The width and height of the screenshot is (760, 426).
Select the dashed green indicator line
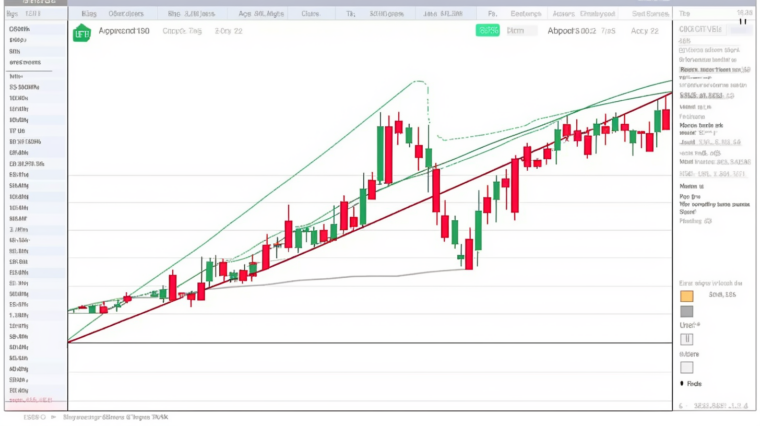(429, 100)
